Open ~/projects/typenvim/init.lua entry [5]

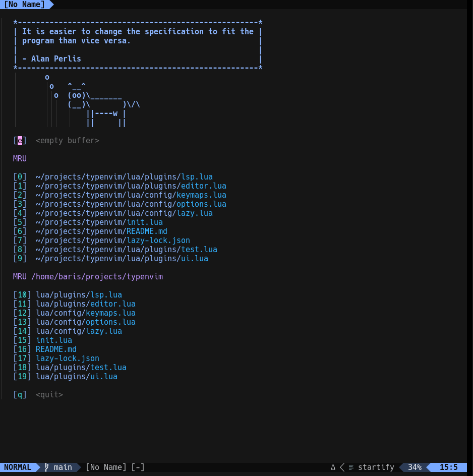(x=99, y=222)
